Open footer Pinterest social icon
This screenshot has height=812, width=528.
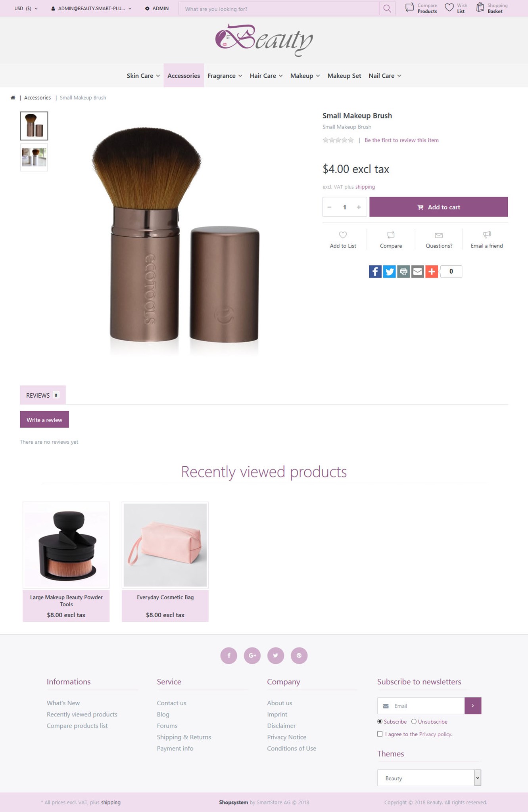[299, 655]
